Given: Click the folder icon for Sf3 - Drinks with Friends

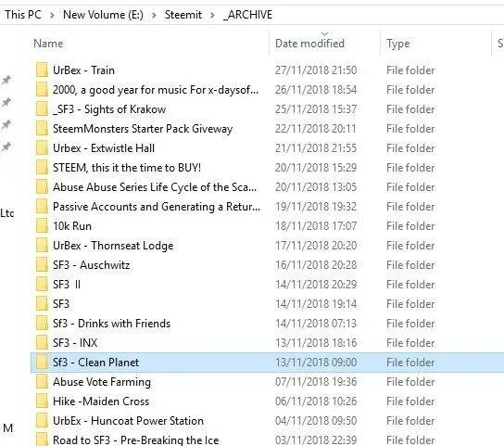Looking at the screenshot, I should coord(42,323).
